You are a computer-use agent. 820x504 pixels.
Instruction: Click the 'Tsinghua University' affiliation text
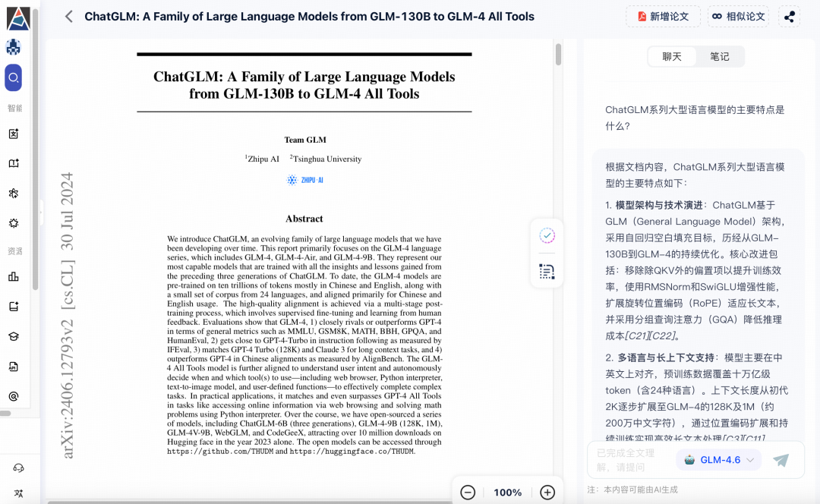(x=326, y=159)
